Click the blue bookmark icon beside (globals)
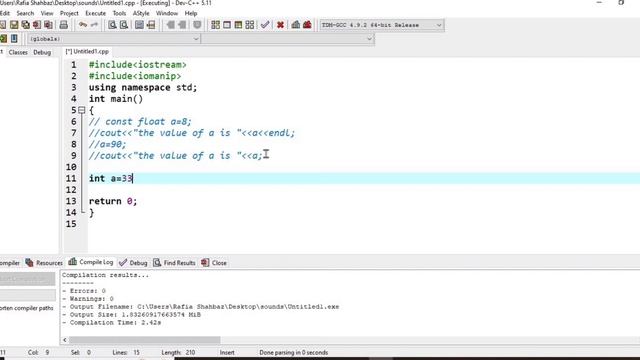Screen dimensions: 640x360 pyautogui.click(x=14, y=39)
